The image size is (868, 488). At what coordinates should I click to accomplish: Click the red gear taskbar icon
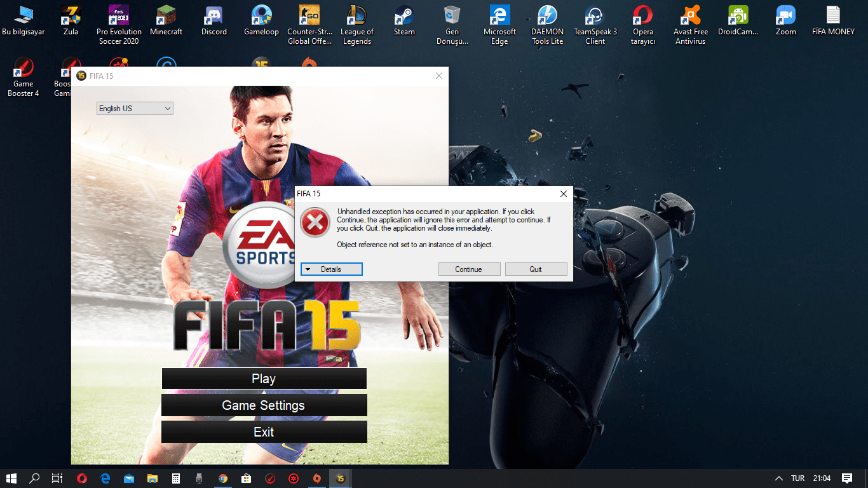point(294,478)
